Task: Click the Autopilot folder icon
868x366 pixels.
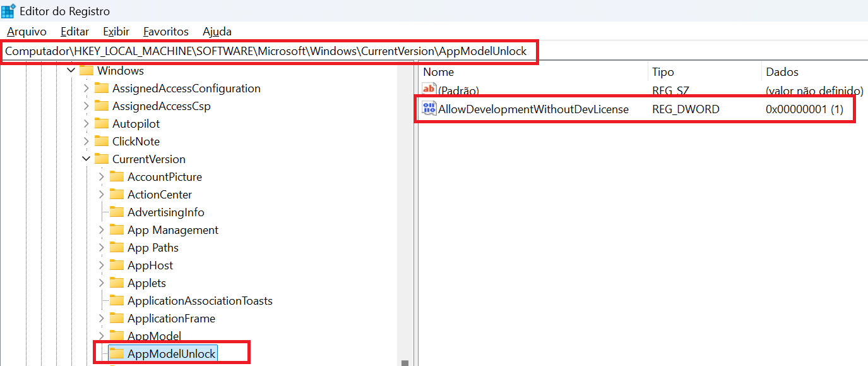Action: click(102, 123)
